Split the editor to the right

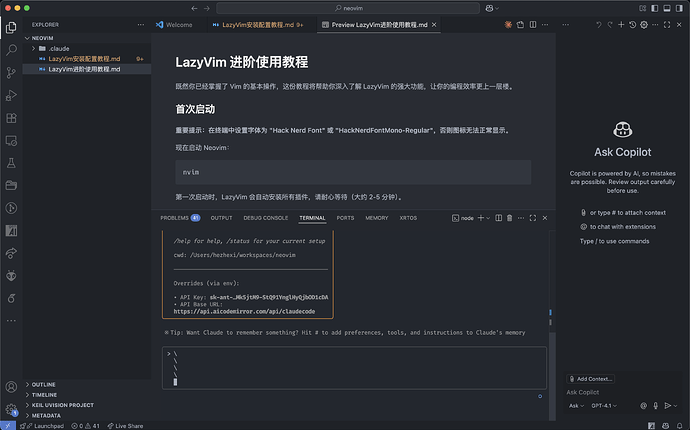coord(533,25)
